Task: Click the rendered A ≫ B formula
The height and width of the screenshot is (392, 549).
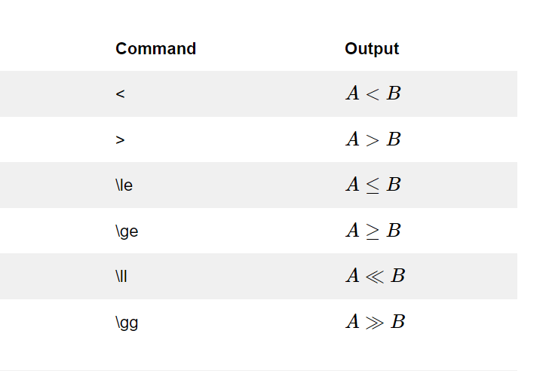Action: point(376,322)
